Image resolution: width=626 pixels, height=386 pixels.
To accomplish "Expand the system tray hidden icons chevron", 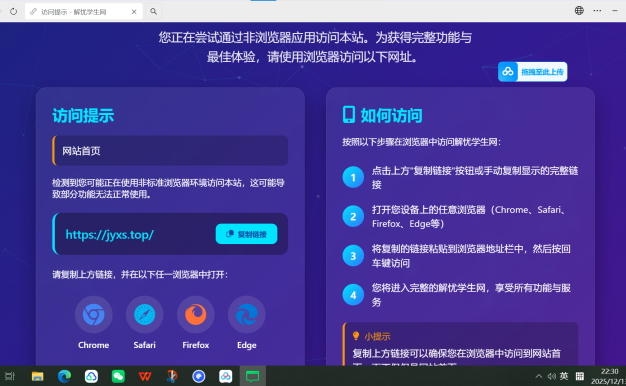I will [539, 376].
